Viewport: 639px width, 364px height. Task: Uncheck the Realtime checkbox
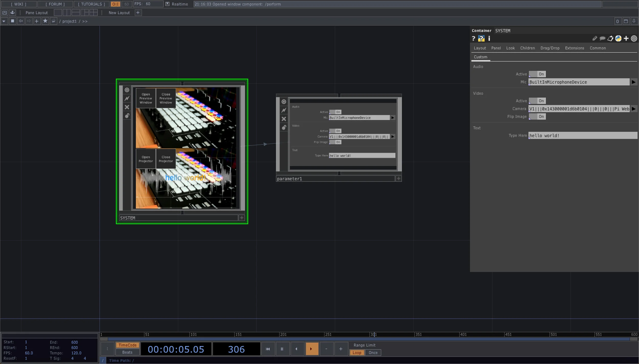pyautogui.click(x=167, y=4)
